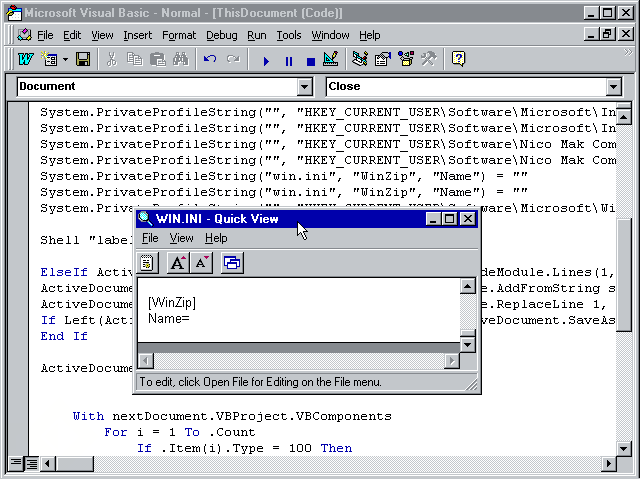Image resolution: width=640 pixels, height=480 pixels.
Task: Click the Reset stop icon
Action: [x=311, y=61]
